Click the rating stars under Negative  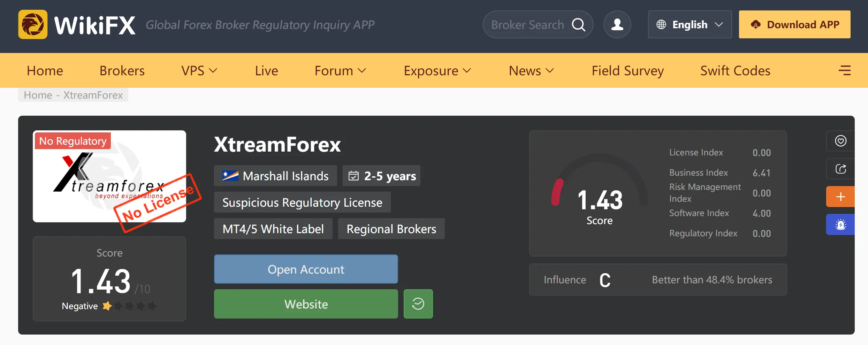[129, 306]
